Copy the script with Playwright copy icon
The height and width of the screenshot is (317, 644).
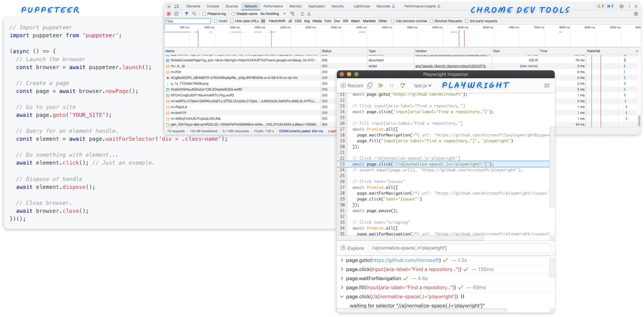click(370, 86)
